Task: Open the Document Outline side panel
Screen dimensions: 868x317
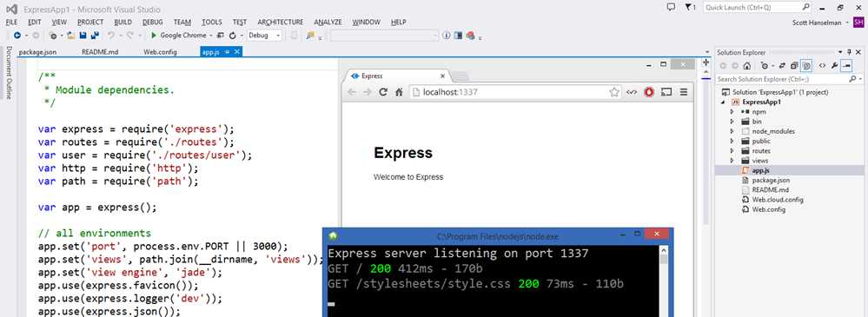Action: [9, 72]
